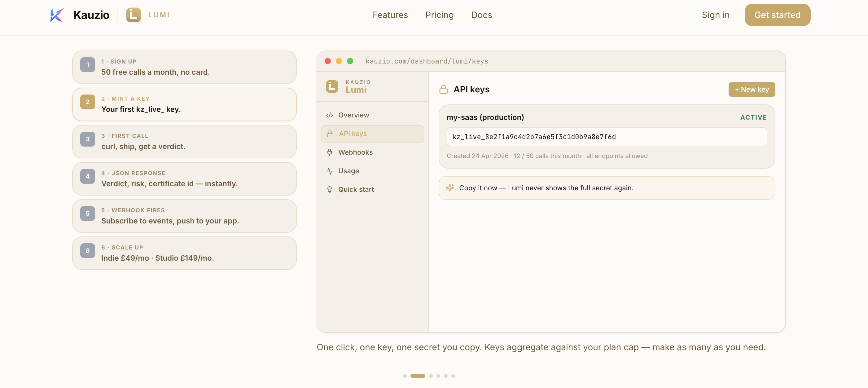The image size is (868, 388).
Task: Select the Mint a key step card
Action: [184, 104]
